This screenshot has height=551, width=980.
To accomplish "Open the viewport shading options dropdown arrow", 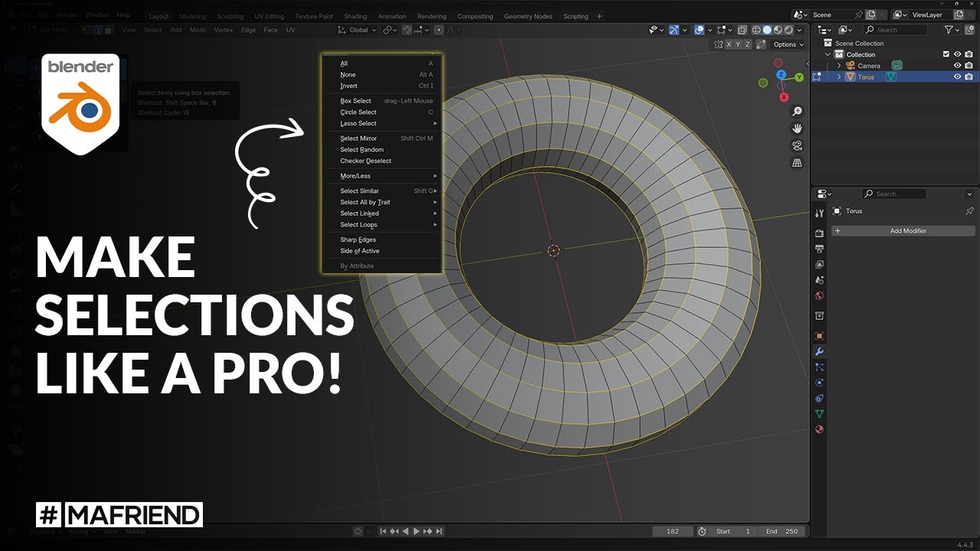I will 801,30.
